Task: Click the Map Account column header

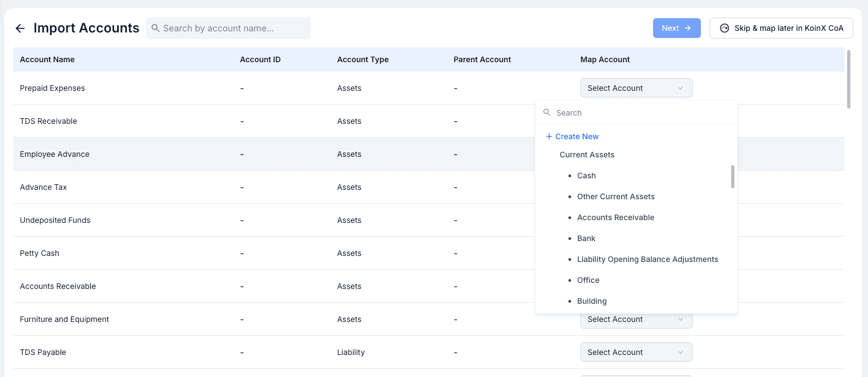Action: click(x=605, y=59)
